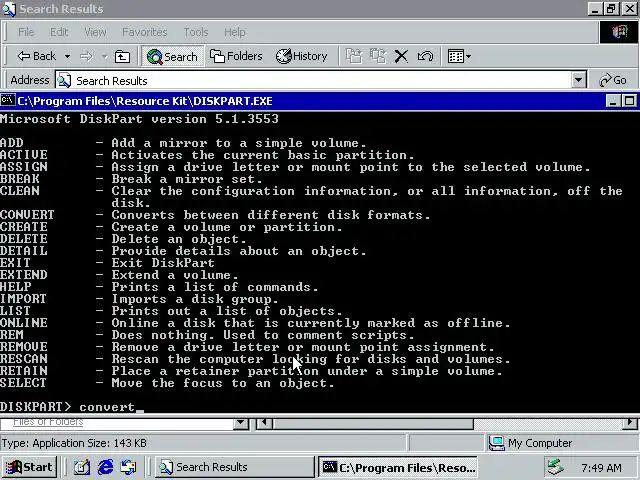Image resolution: width=640 pixels, height=480 pixels.
Task: Click the 7:49 AM clock
Action: 601,468
